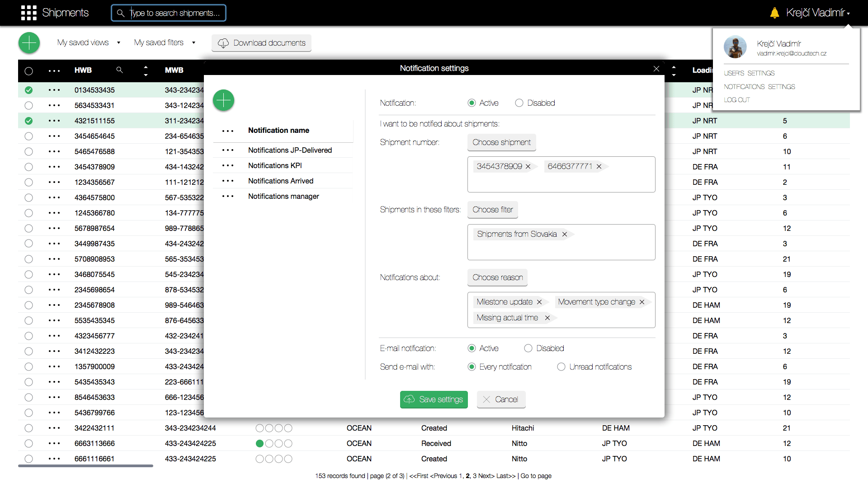This screenshot has height=488, width=868.
Task: Open the app grid icon in the top bar
Action: (x=28, y=13)
